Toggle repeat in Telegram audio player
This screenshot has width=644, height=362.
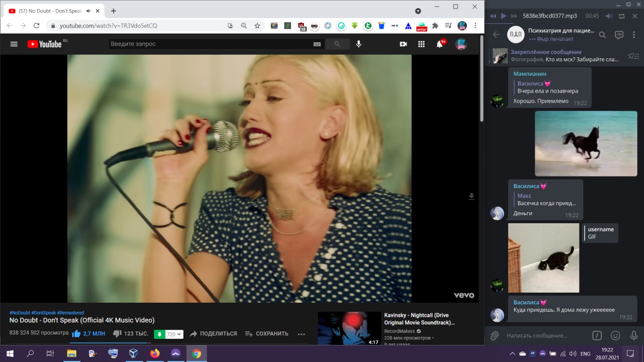[622, 16]
